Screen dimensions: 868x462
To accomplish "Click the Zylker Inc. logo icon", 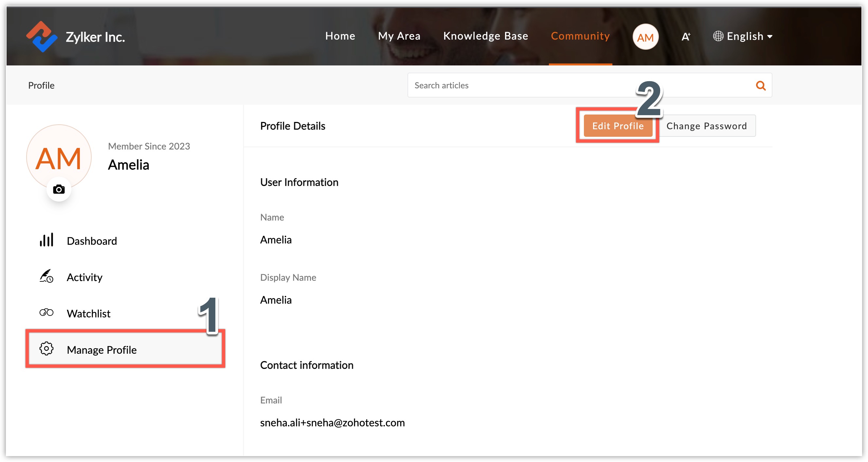I will [42, 36].
